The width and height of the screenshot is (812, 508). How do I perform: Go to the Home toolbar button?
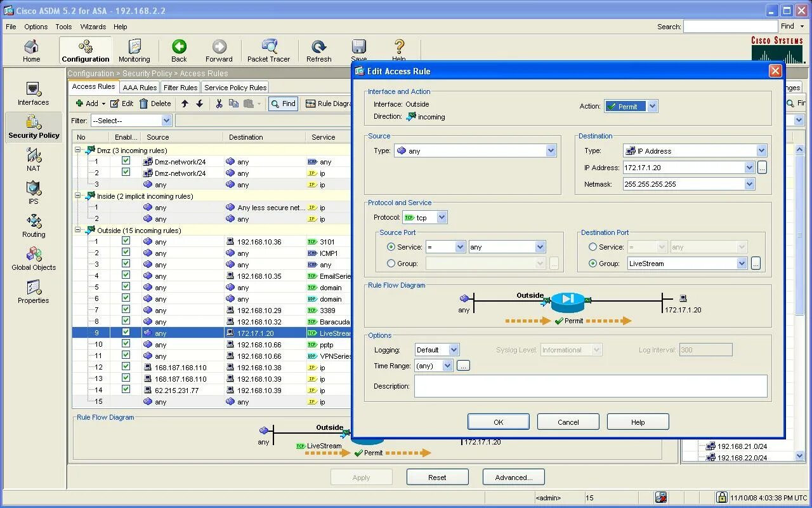click(x=32, y=50)
